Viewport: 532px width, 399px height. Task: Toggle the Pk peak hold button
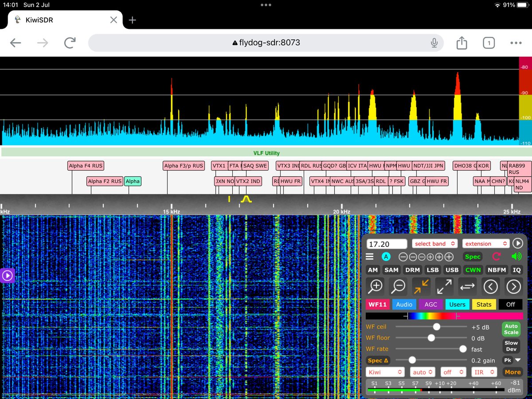[x=507, y=360]
